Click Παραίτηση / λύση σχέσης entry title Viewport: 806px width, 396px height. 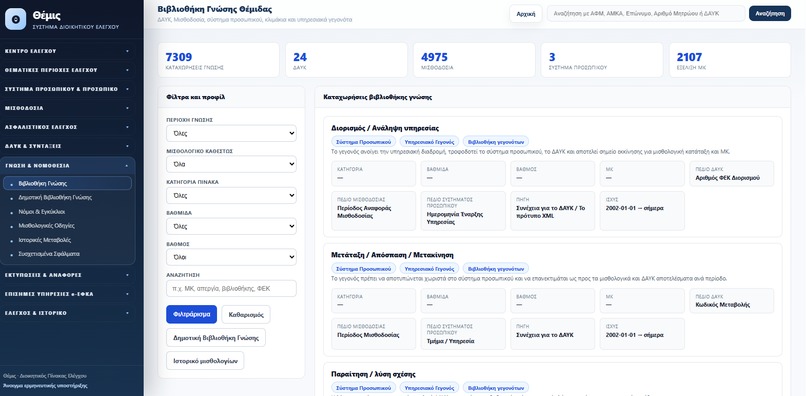(x=373, y=374)
